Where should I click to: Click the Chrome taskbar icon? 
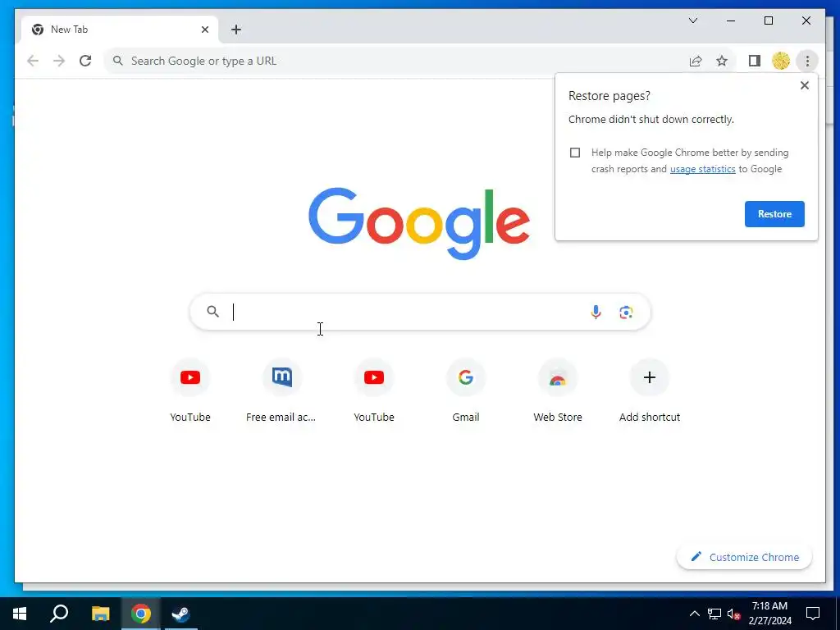[141, 614]
